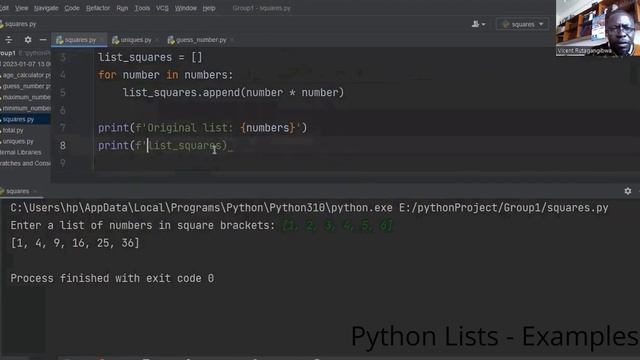Open the Window menu

[x=186, y=8]
